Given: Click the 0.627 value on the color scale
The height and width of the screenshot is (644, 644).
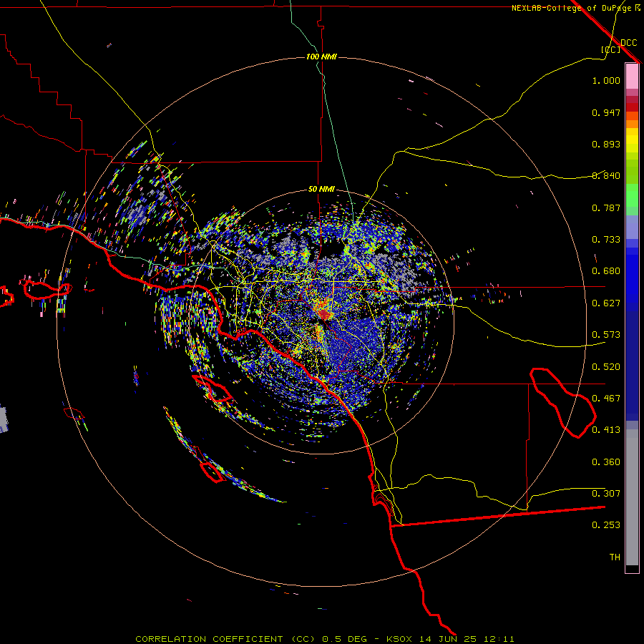Looking at the screenshot, I should (x=606, y=303).
